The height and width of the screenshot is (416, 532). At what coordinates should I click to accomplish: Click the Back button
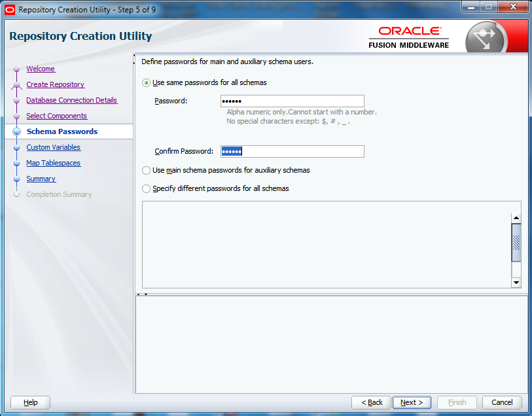[x=372, y=402]
